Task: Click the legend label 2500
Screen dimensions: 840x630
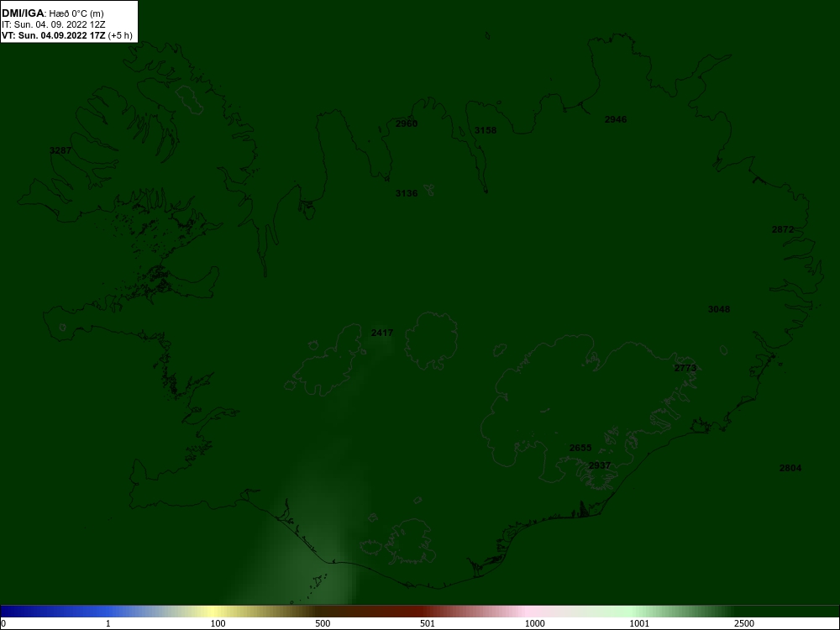Action: click(x=744, y=623)
